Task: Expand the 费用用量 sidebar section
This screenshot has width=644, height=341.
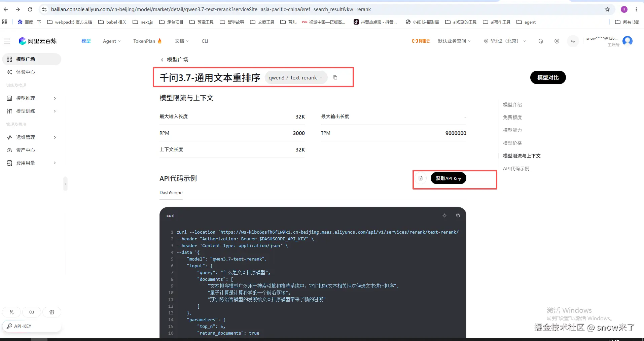Action: [32, 163]
